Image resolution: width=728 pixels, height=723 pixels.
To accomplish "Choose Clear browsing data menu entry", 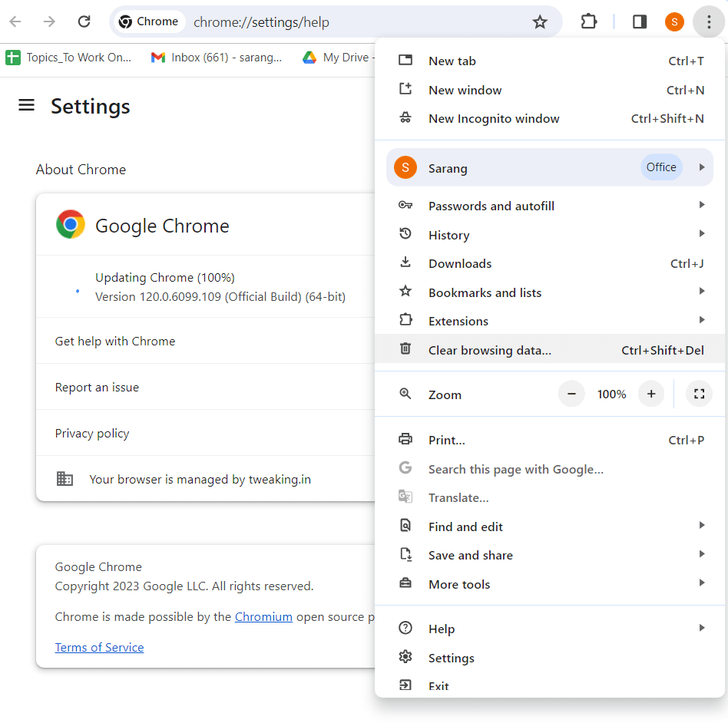I will point(490,350).
